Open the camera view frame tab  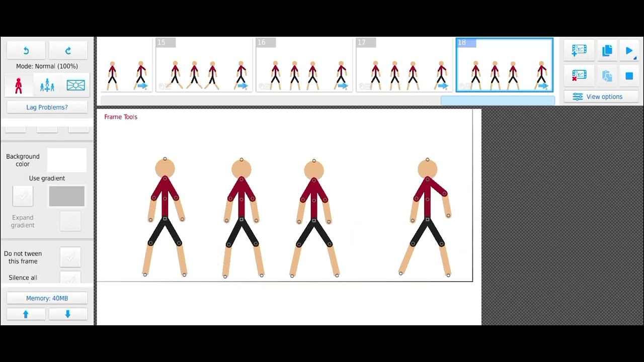(75, 85)
